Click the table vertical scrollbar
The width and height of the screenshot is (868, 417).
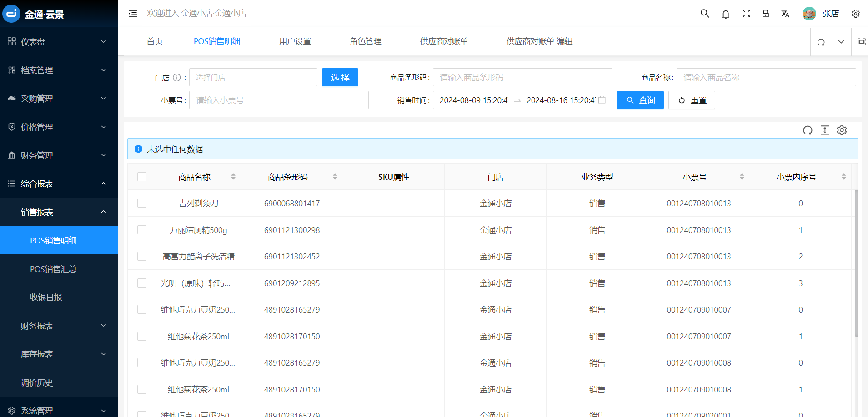pyautogui.click(x=857, y=263)
